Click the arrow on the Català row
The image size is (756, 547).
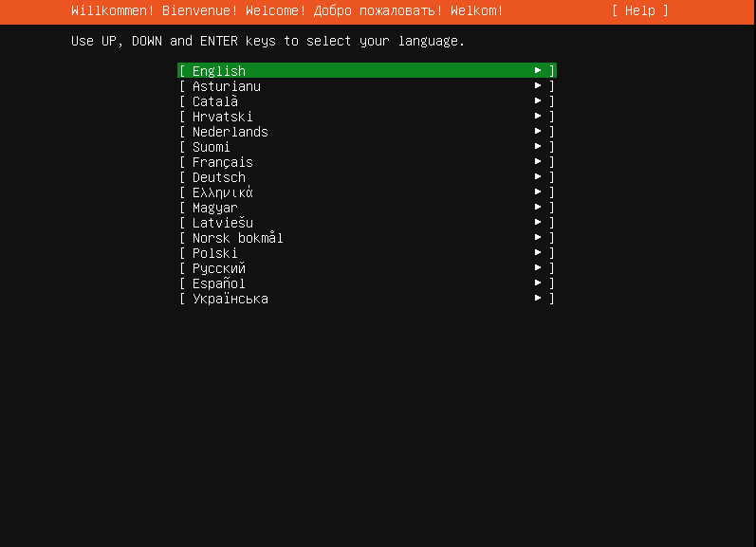[538, 100]
